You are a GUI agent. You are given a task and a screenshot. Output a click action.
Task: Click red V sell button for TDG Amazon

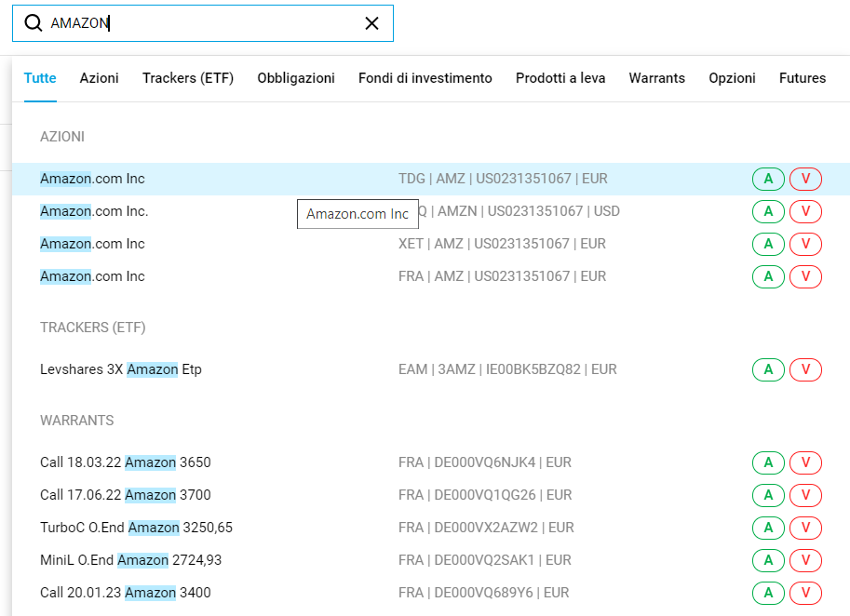tap(805, 179)
